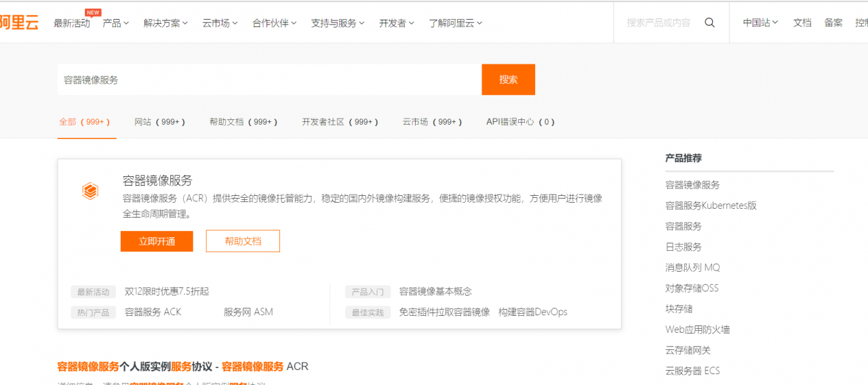
Task: Expand the 支持与服务 dropdown menu
Action: pyautogui.click(x=338, y=23)
